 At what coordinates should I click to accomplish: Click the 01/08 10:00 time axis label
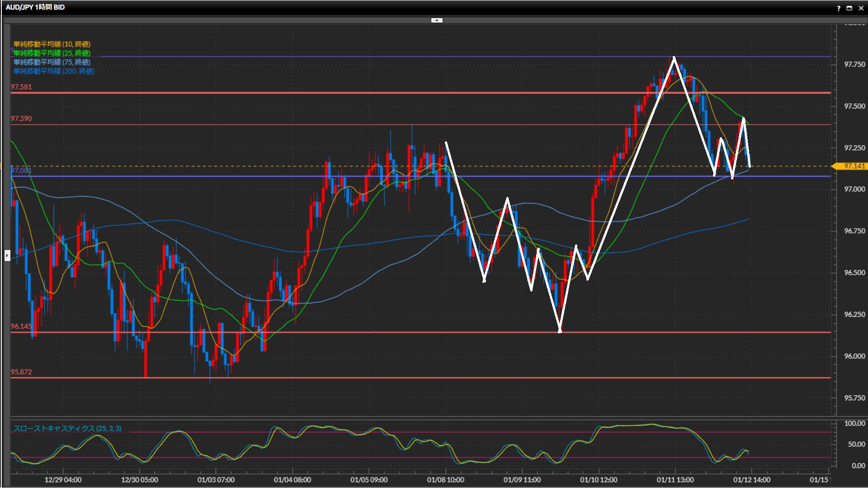pos(445,479)
